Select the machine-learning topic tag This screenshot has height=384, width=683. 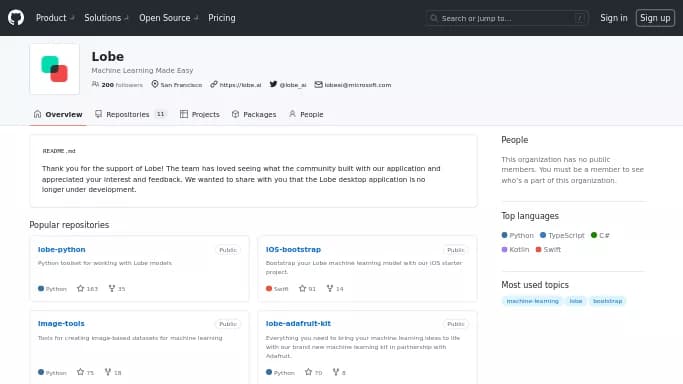(532, 301)
